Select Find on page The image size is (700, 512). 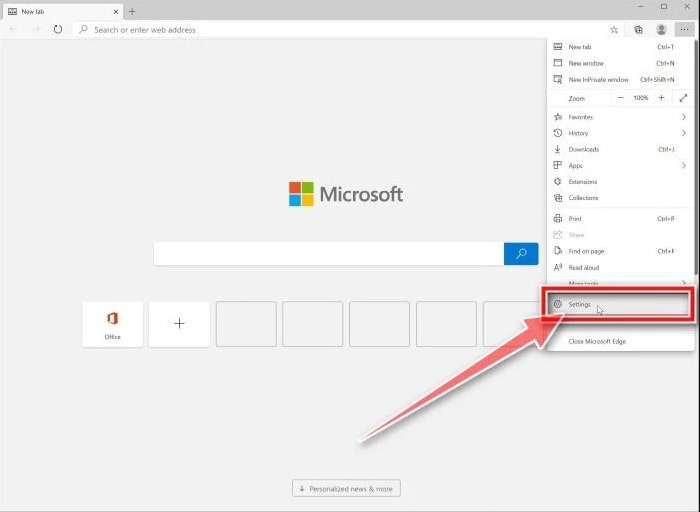pos(621,251)
